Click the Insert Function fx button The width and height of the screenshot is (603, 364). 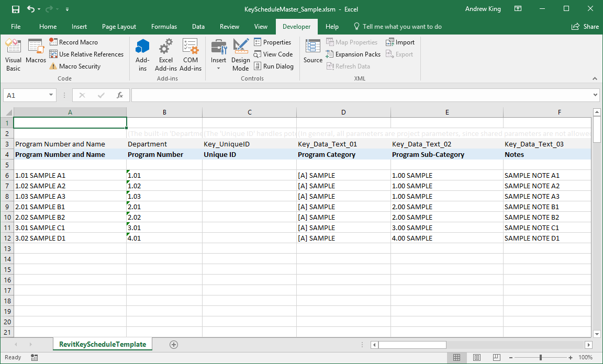(x=120, y=95)
